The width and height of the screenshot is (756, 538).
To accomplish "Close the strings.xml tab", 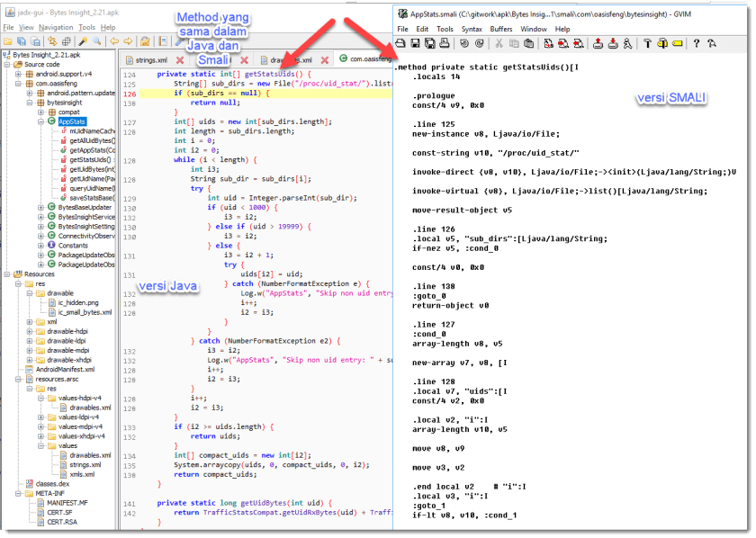I will coord(180,60).
